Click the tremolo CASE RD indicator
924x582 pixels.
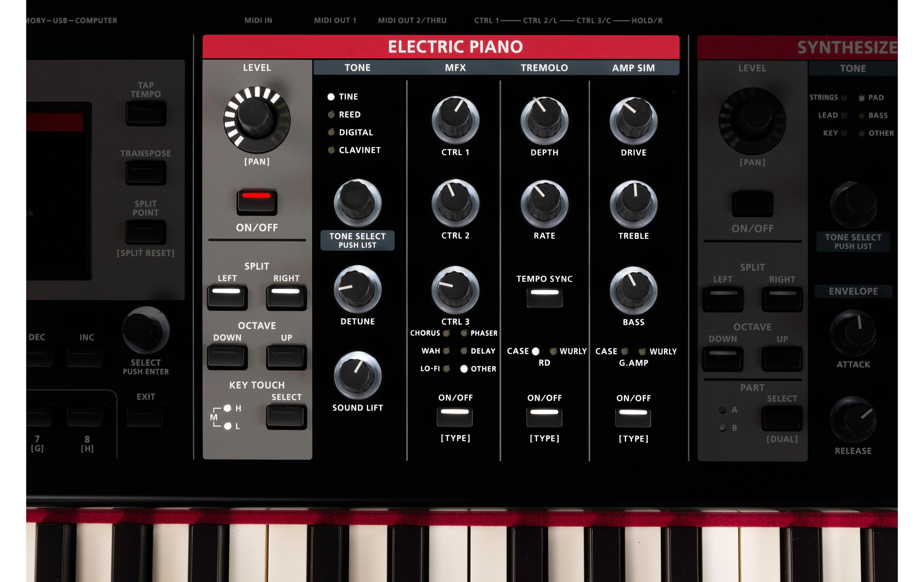pyautogui.click(x=535, y=351)
